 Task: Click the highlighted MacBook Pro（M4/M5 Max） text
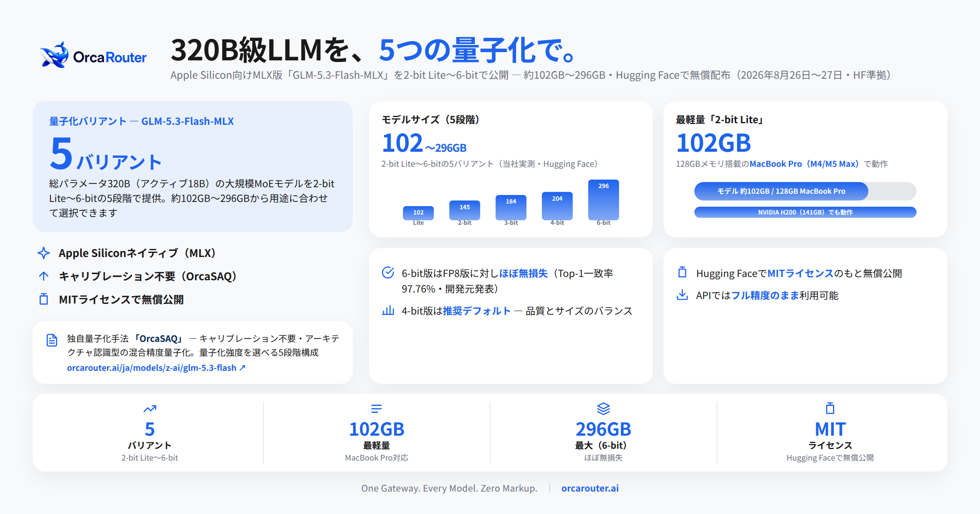point(804,164)
